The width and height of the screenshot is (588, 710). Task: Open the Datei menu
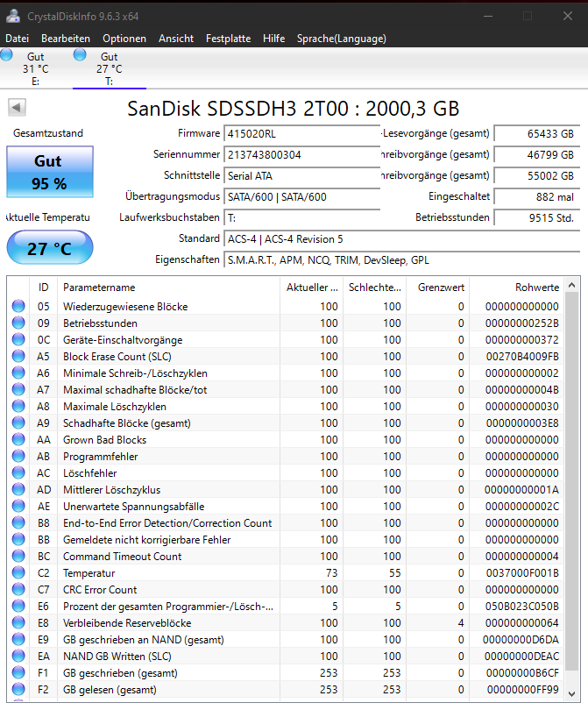coord(18,39)
